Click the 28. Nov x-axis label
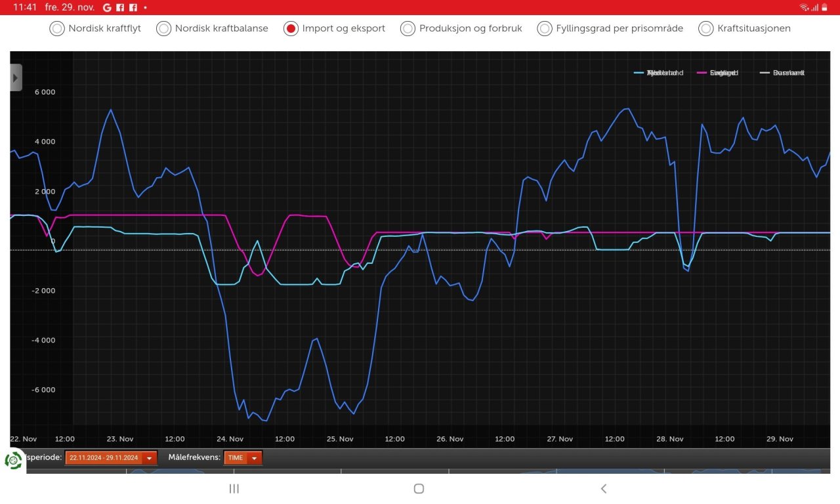840x504 pixels. click(x=671, y=439)
